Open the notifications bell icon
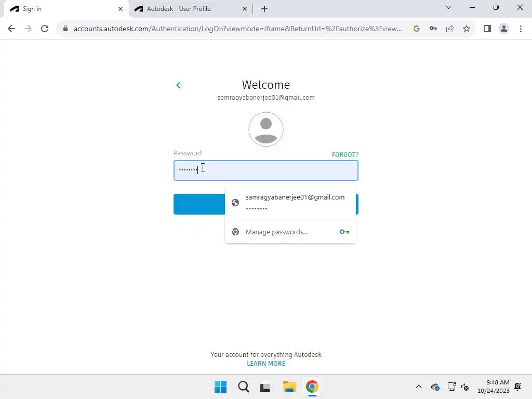 [x=518, y=387]
